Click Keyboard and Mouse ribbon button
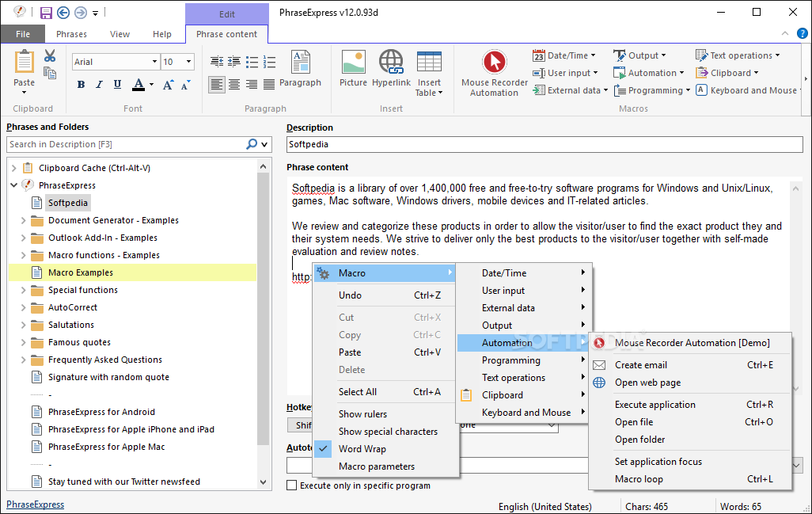 [747, 90]
